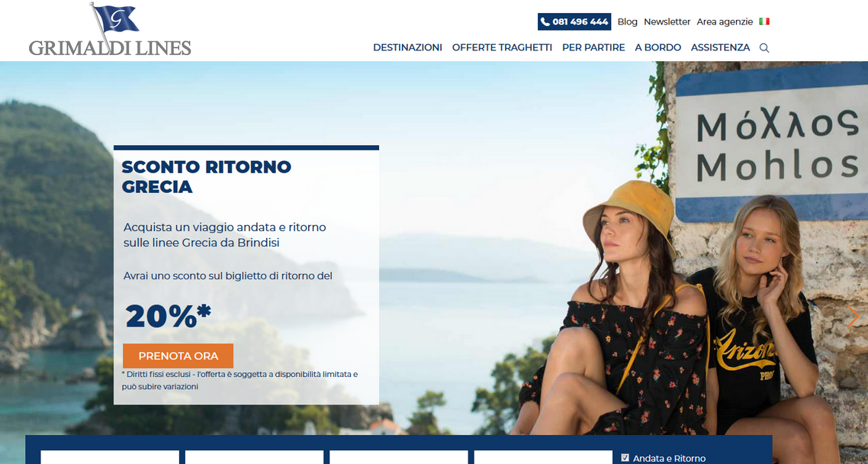
Task: Click the Grimaldi Lines flag logo
Action: click(x=110, y=29)
